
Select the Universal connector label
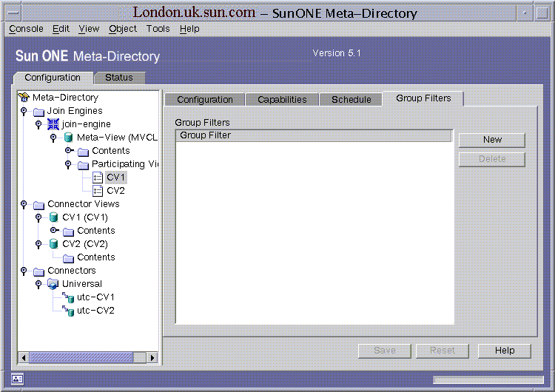(x=81, y=284)
